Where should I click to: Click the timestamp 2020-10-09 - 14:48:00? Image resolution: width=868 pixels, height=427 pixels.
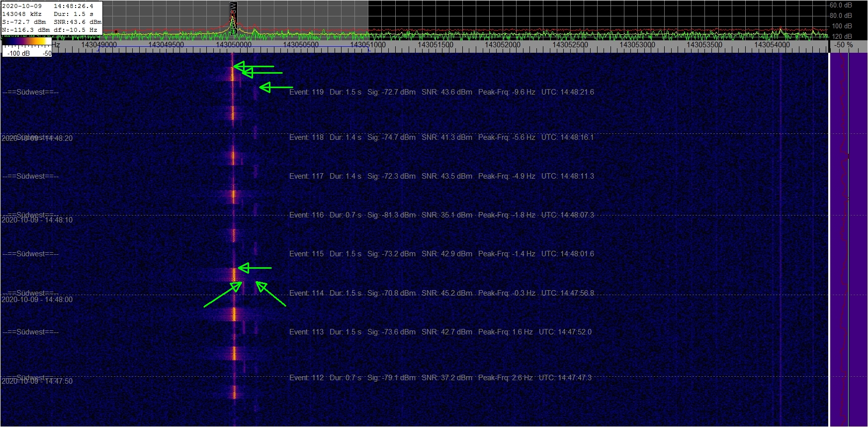[37, 300]
